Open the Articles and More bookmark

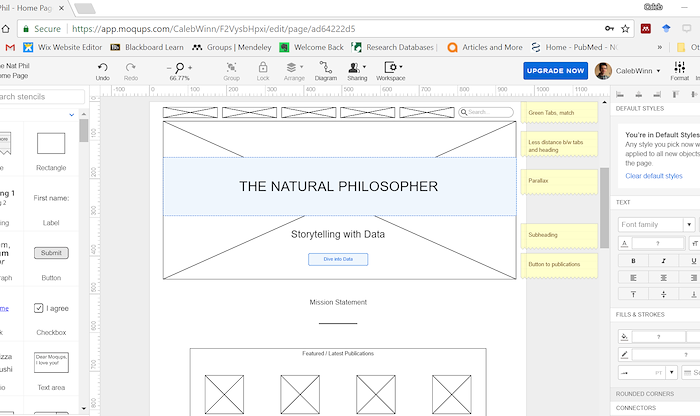485,47
